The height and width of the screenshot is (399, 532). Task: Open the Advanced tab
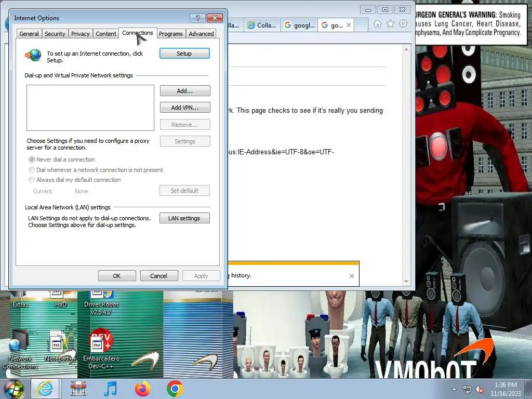point(201,34)
